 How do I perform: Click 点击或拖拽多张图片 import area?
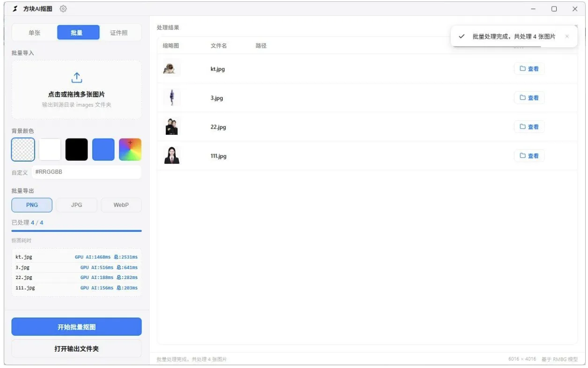coord(76,89)
